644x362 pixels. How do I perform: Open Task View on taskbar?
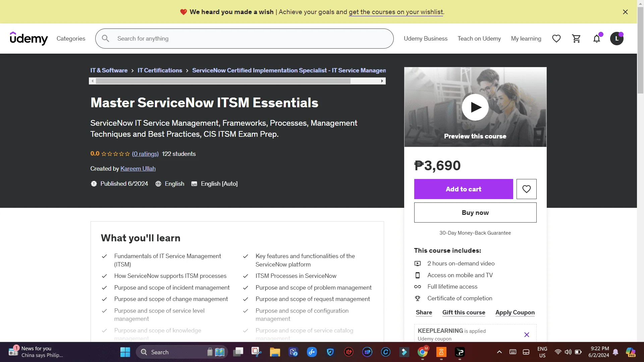point(238,352)
